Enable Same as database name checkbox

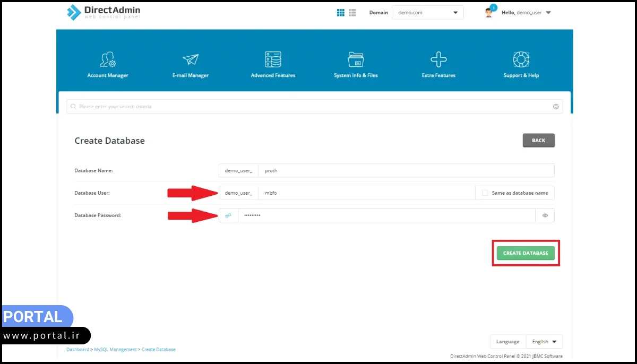point(485,193)
